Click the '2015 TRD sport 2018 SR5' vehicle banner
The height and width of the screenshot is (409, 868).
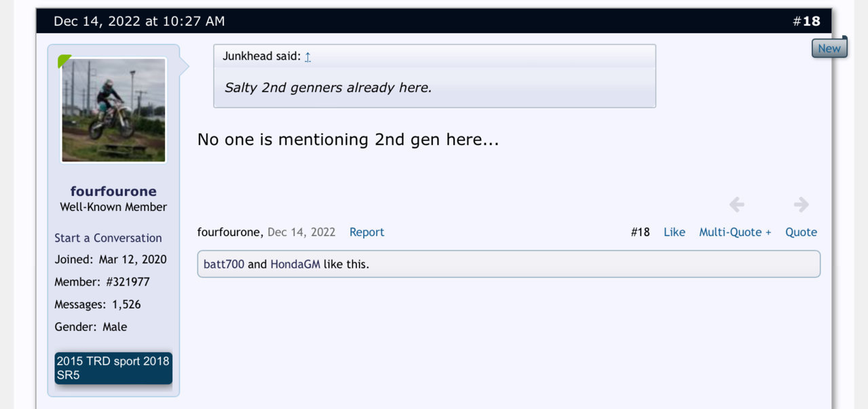coord(113,368)
